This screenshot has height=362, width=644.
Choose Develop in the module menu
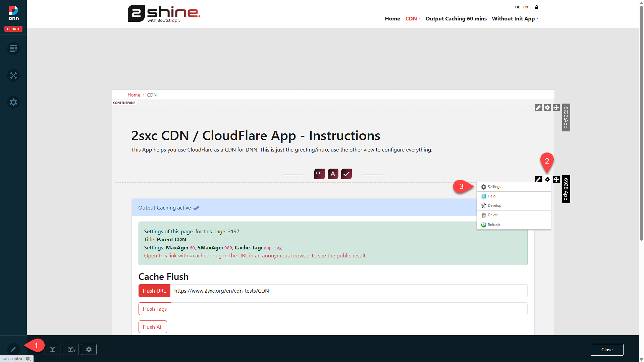494,205
